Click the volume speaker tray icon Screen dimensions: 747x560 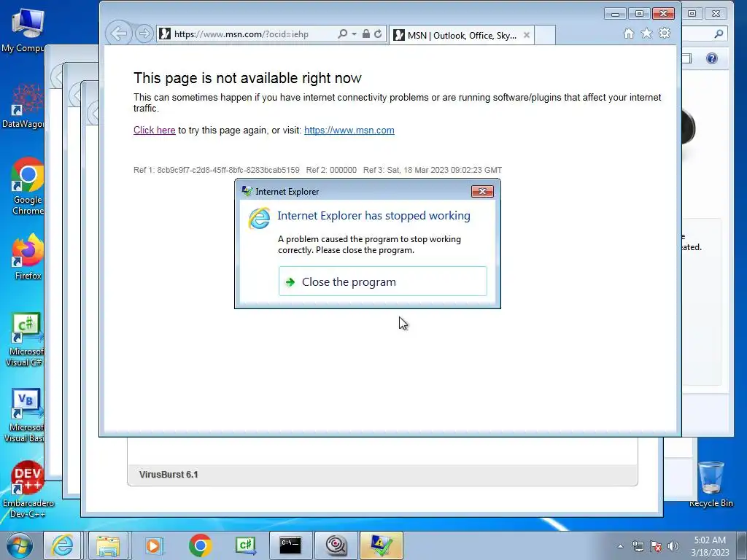pyautogui.click(x=673, y=546)
